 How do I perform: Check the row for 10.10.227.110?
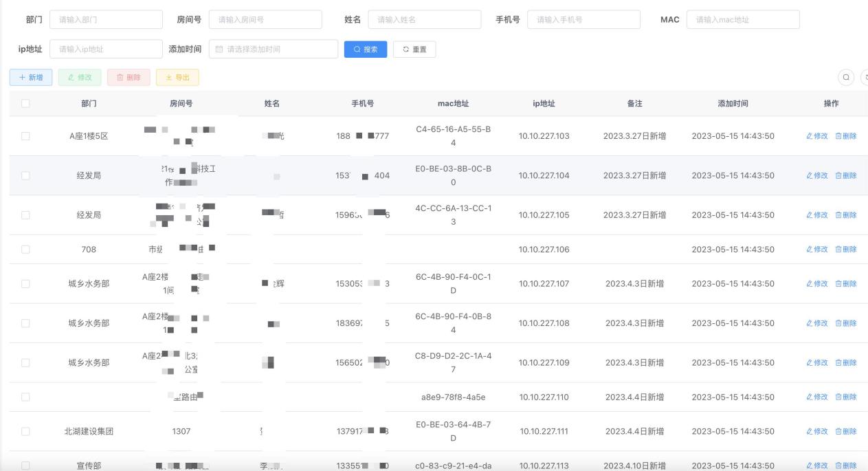25,397
